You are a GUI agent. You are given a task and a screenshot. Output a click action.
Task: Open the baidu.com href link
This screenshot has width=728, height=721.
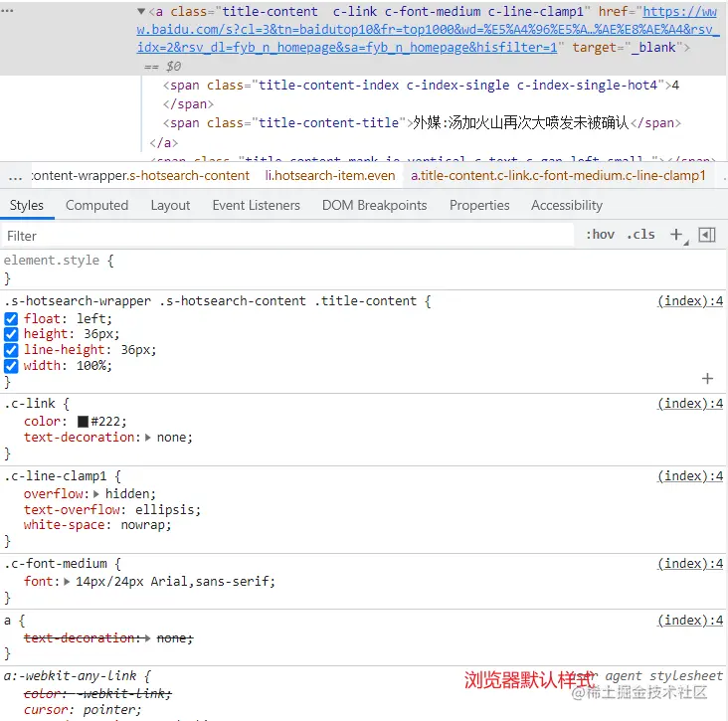click(x=427, y=29)
